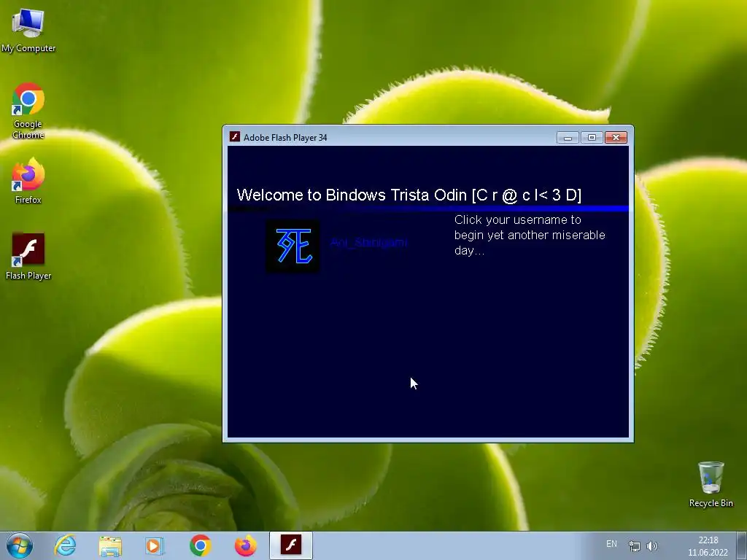Click the Show desktop strip
The width and height of the screenshot is (747, 560).
pyautogui.click(x=742, y=545)
